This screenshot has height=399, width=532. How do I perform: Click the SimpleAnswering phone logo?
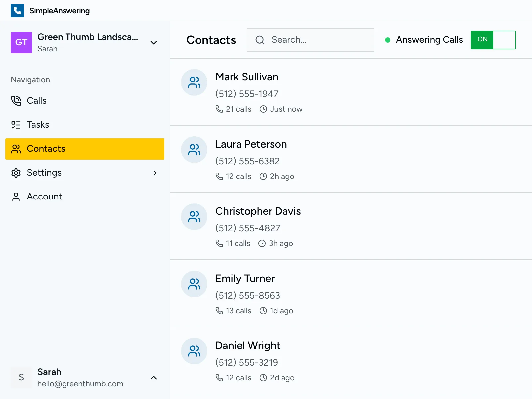pyautogui.click(x=17, y=10)
